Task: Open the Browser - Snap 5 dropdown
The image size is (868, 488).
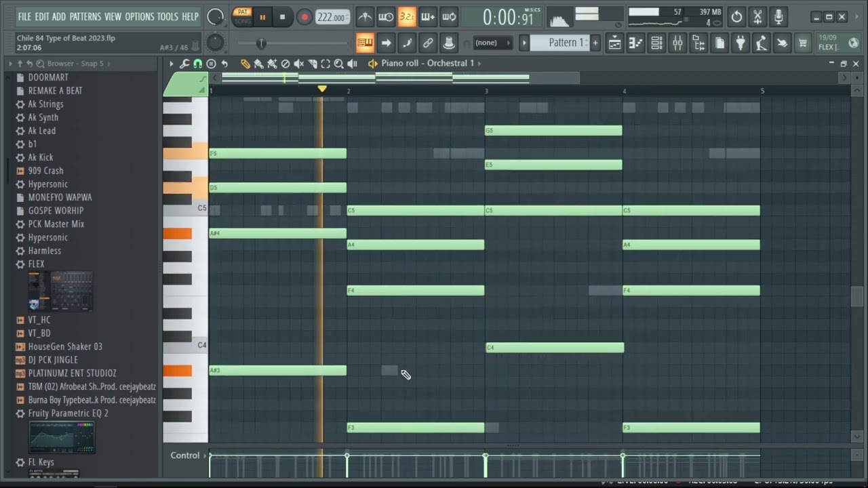Action: [x=76, y=64]
